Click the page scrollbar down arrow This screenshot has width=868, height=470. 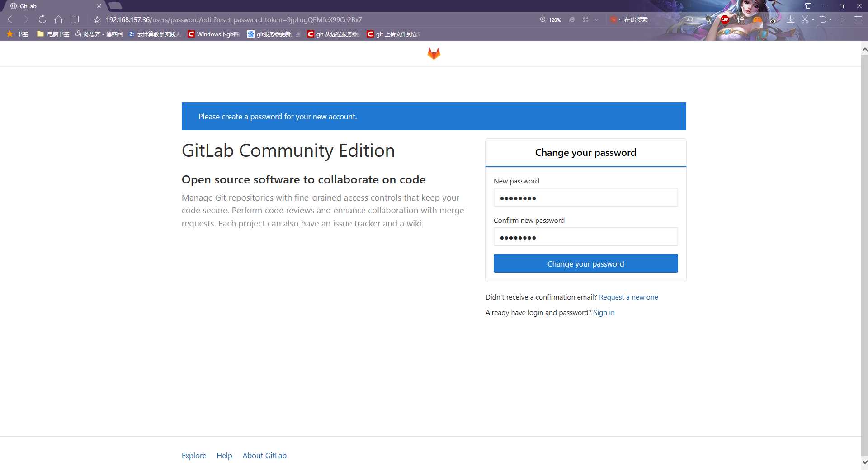point(864,462)
